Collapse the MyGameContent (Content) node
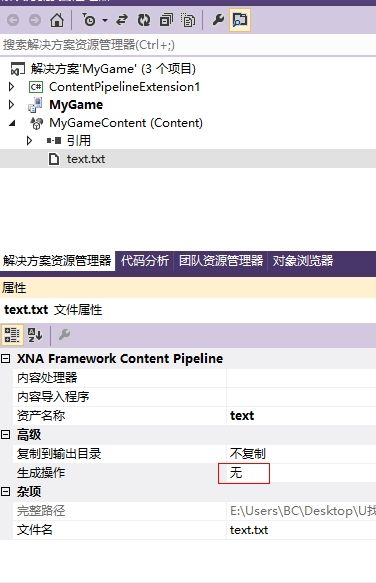Viewport: 376px width, 583px height. coord(12,123)
